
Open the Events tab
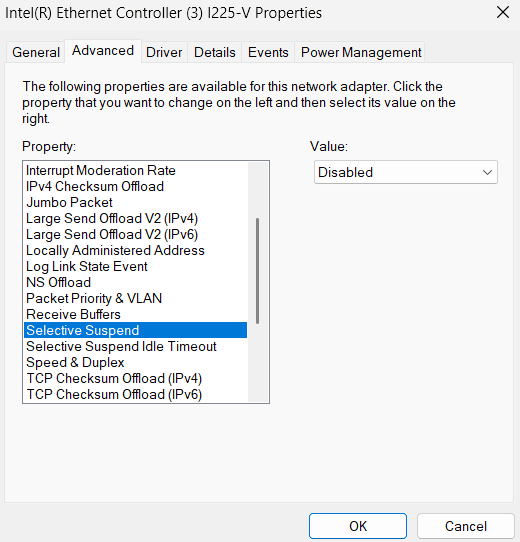[268, 53]
